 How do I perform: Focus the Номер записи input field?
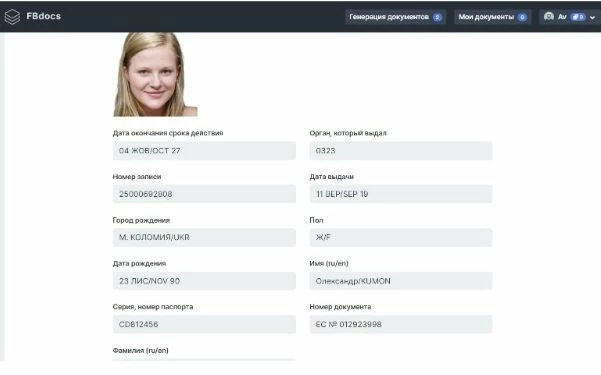(x=204, y=194)
